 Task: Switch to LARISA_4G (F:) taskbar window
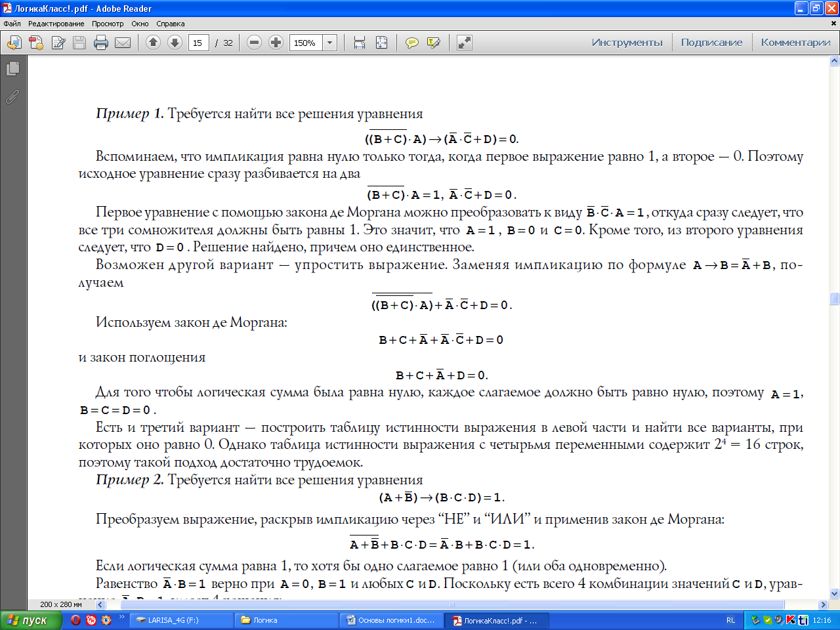(x=182, y=620)
